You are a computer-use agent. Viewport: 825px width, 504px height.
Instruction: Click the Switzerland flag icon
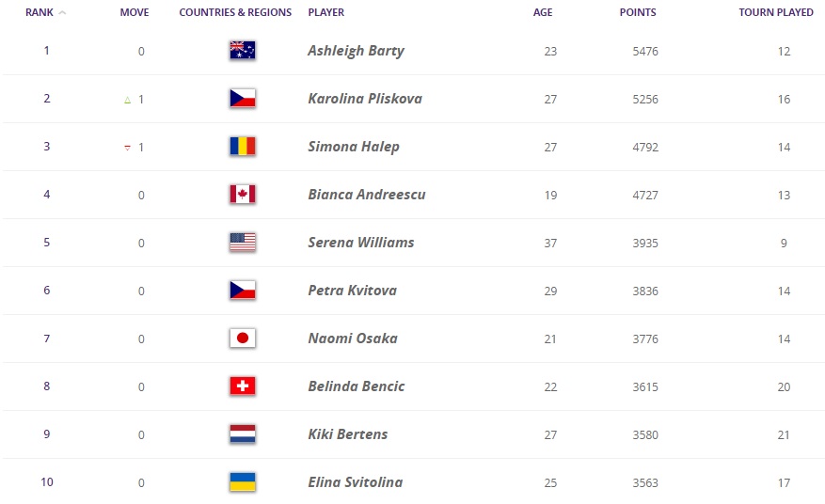243,386
